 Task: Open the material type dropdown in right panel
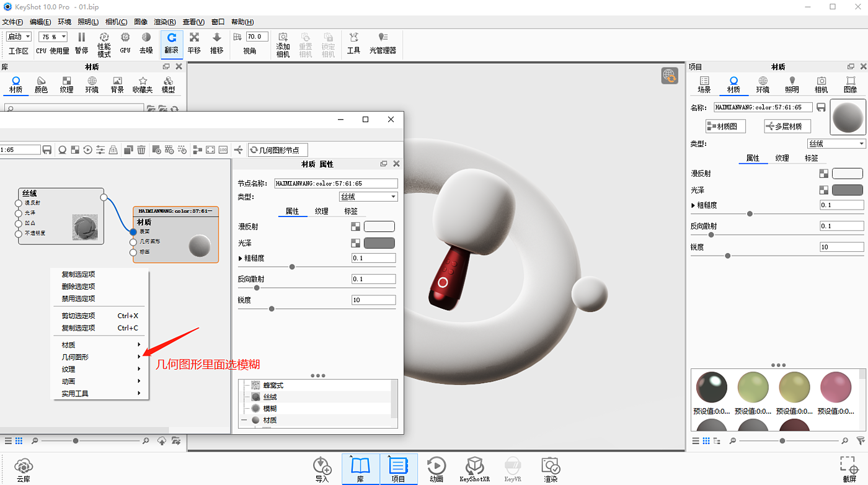point(836,144)
